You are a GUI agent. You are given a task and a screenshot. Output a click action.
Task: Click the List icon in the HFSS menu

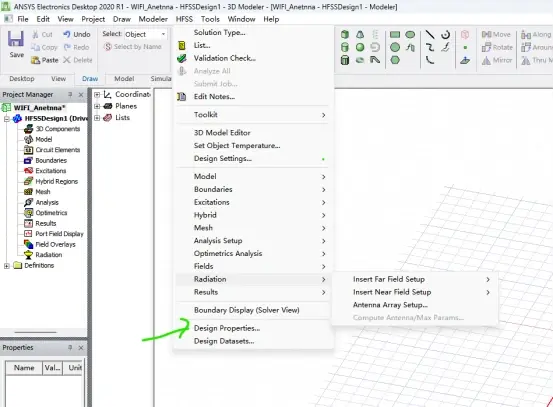(x=182, y=45)
